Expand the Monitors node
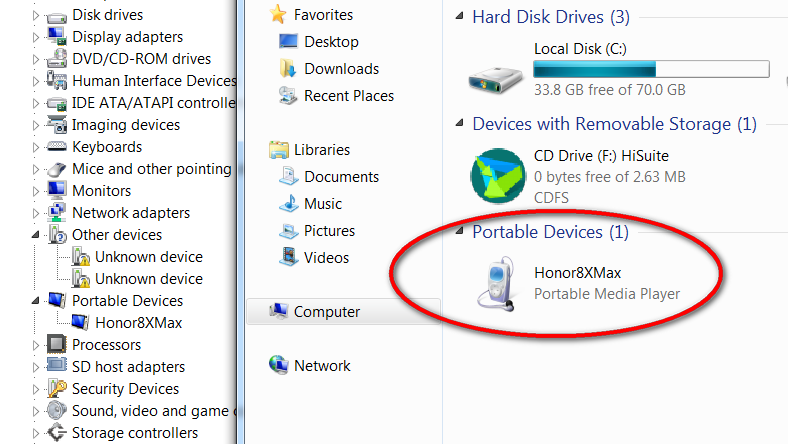 36,191
